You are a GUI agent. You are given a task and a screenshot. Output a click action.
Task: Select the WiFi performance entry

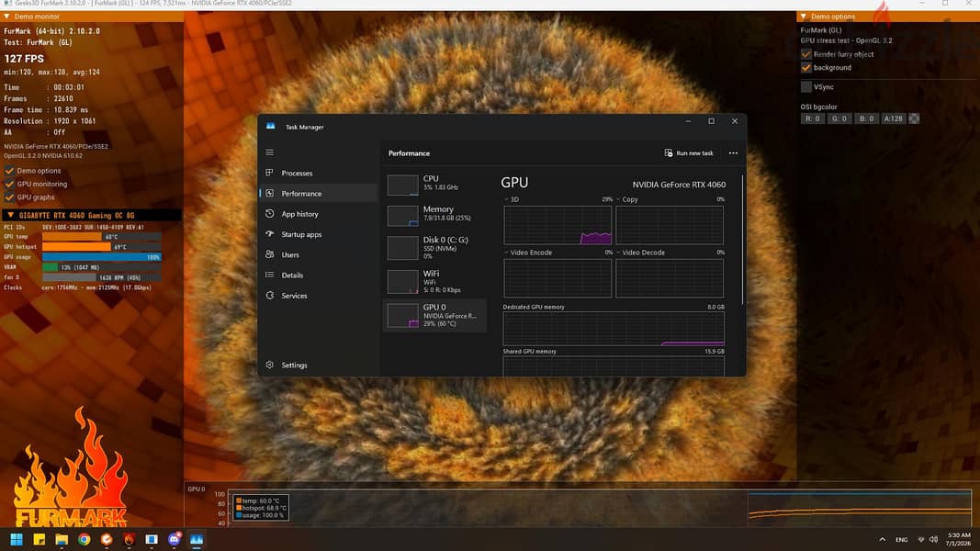click(x=434, y=282)
